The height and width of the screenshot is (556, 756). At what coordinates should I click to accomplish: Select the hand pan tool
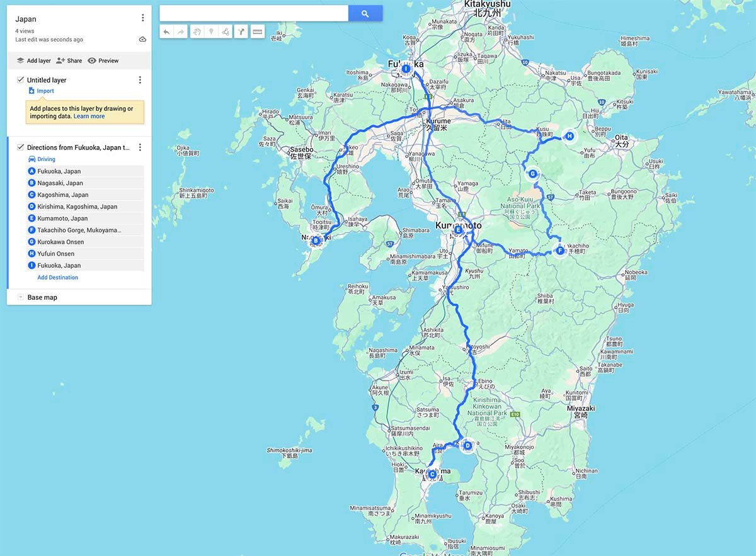[x=197, y=31]
